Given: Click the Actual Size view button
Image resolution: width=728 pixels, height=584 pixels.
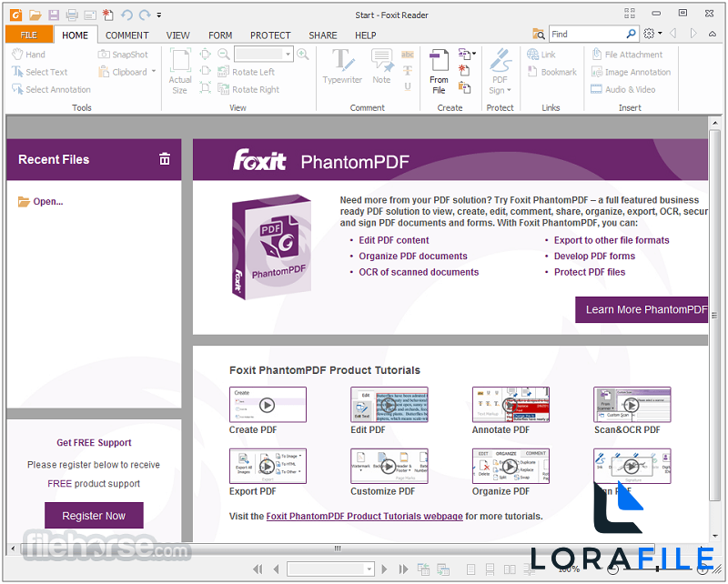Looking at the screenshot, I should (x=180, y=71).
